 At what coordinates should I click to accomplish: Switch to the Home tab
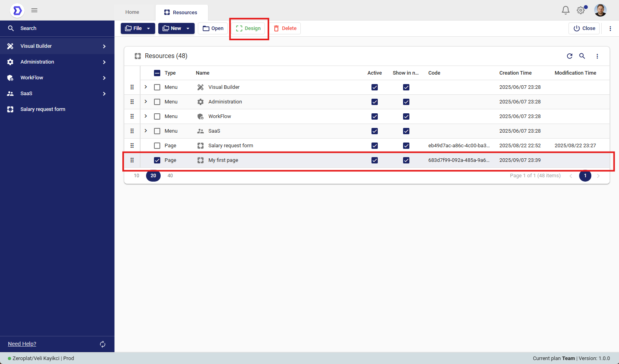coord(132,12)
